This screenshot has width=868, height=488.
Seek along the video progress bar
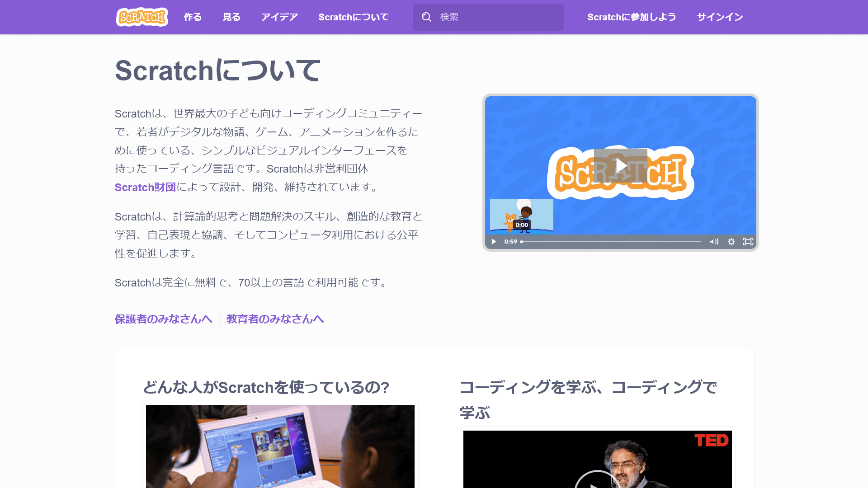tap(611, 242)
